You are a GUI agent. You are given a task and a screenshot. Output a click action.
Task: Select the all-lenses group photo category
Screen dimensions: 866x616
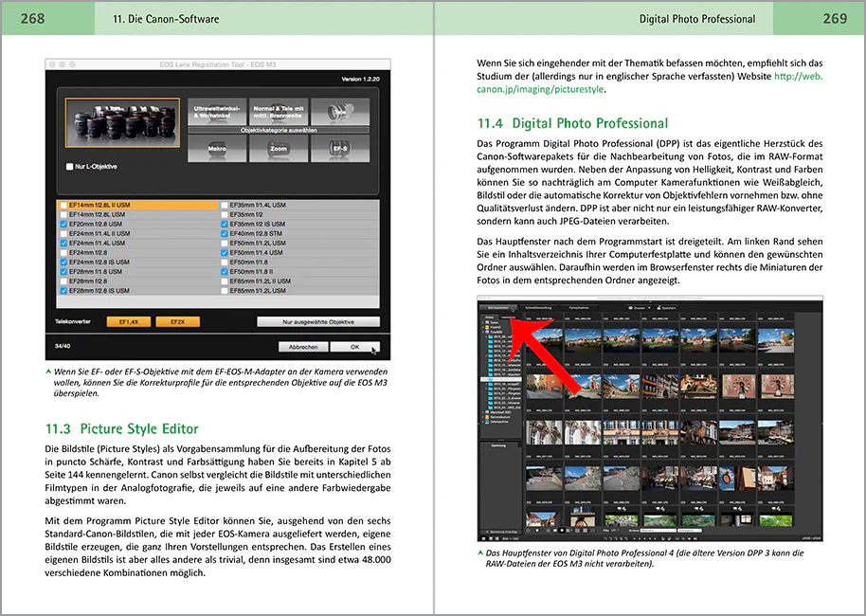[x=122, y=122]
